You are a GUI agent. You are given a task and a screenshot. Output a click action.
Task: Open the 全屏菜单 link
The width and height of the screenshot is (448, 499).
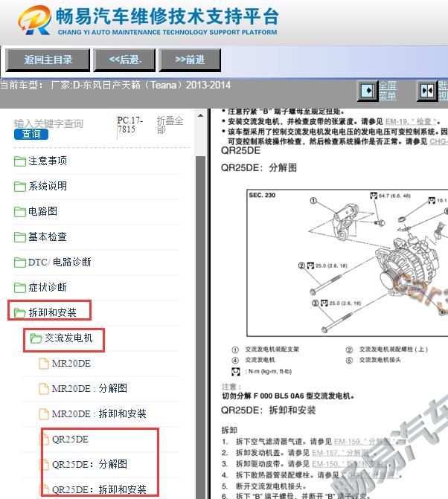click(x=388, y=91)
